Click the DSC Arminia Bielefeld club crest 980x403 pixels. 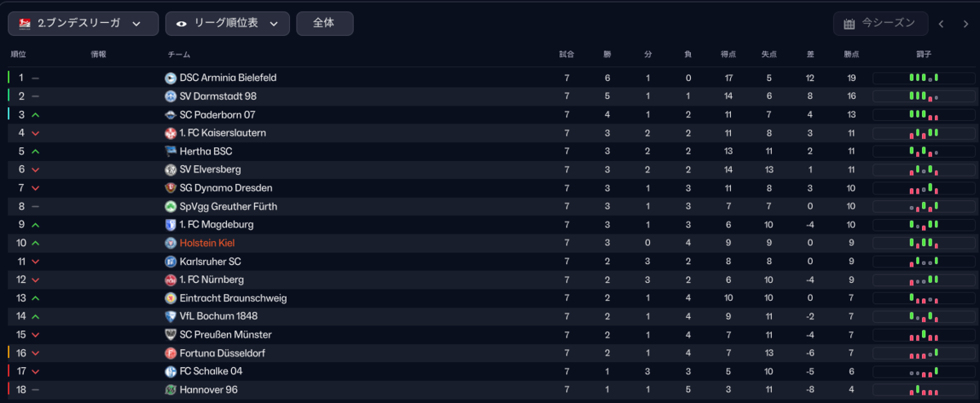pyautogui.click(x=171, y=78)
